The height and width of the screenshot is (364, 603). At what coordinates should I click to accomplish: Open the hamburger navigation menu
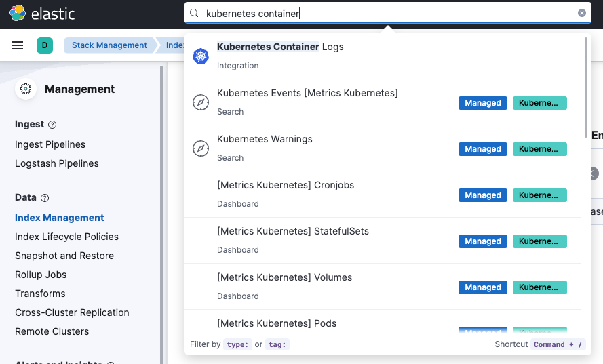pyautogui.click(x=18, y=45)
